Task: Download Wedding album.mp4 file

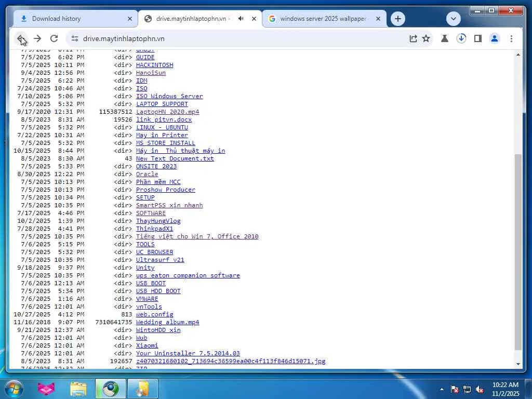Action: (x=168, y=323)
